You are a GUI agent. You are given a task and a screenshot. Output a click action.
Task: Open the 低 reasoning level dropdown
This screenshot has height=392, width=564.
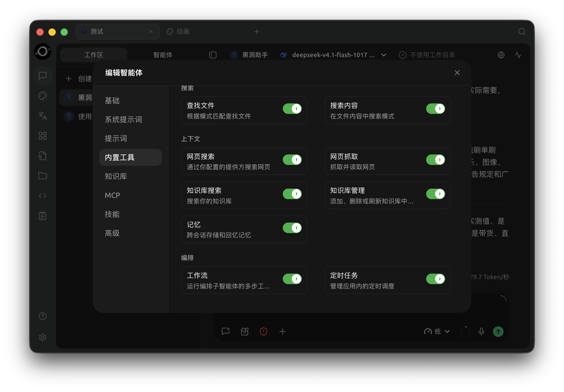[x=437, y=331]
